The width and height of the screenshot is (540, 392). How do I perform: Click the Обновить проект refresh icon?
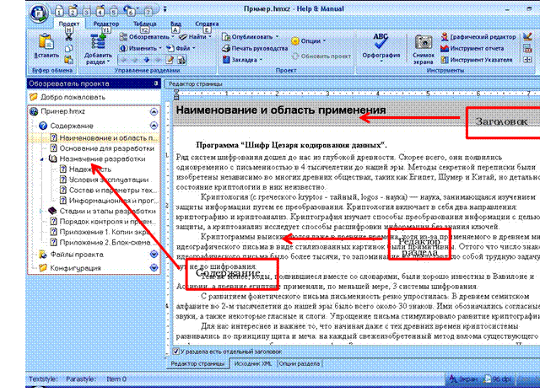click(x=295, y=56)
